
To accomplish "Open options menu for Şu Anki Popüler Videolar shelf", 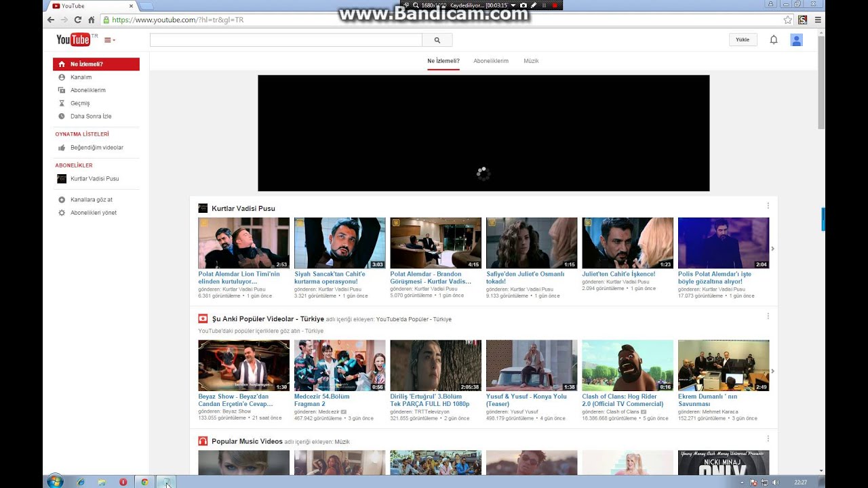I will (x=768, y=316).
